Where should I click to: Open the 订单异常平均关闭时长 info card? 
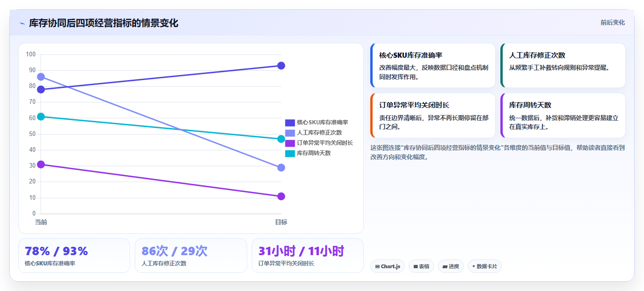[x=433, y=115]
